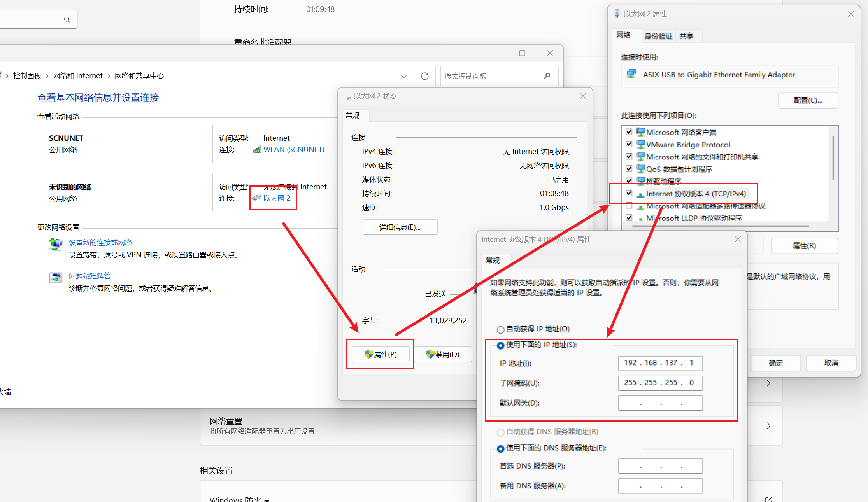This screenshot has width=868, height=502.
Task: Toggle the QoS 数据包计划程序 checkbox
Action: click(x=629, y=169)
